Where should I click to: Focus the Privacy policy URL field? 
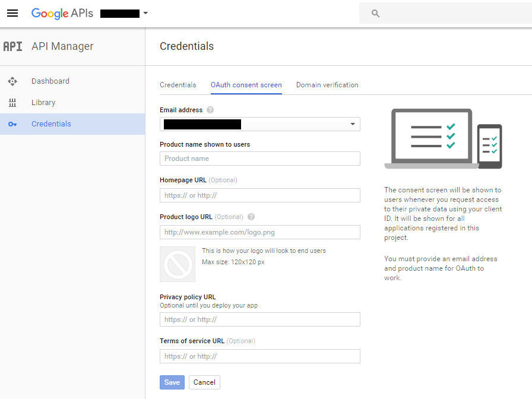click(260, 319)
